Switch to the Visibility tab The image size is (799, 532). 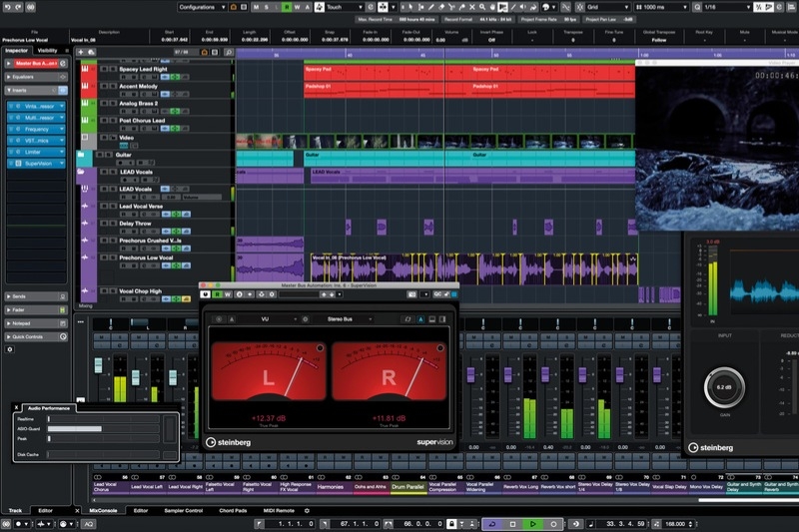[x=47, y=50]
